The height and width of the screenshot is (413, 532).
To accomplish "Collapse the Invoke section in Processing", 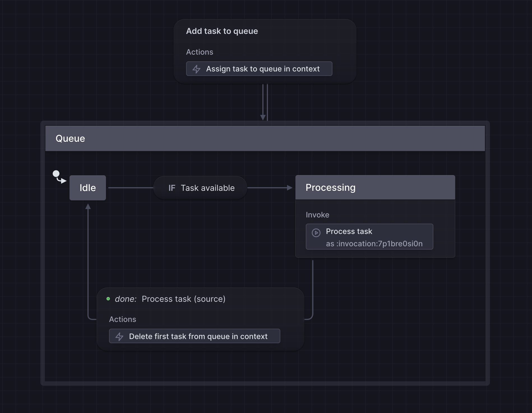I will point(317,215).
